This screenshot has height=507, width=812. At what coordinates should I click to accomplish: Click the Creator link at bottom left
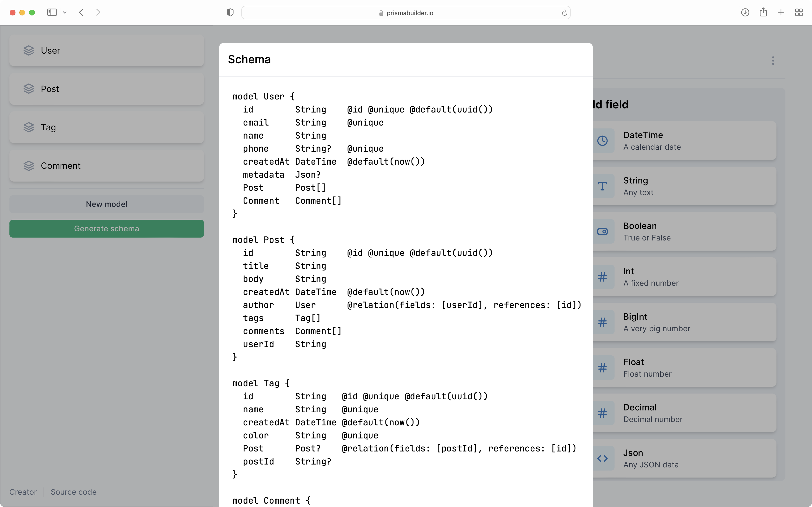pyautogui.click(x=23, y=492)
